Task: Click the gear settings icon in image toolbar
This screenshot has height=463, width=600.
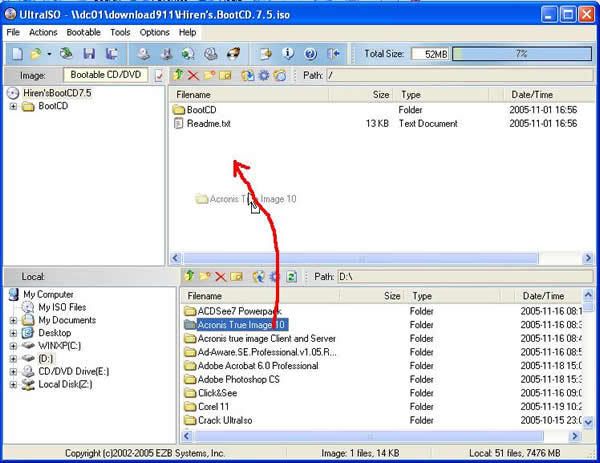Action: (264, 75)
